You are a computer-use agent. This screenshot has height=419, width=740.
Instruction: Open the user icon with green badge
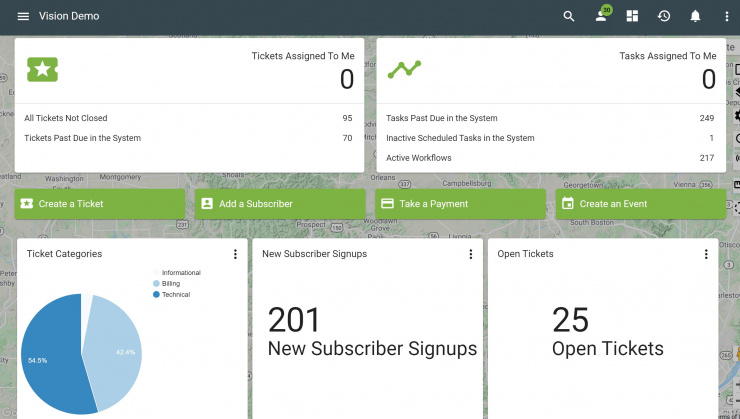(x=603, y=14)
